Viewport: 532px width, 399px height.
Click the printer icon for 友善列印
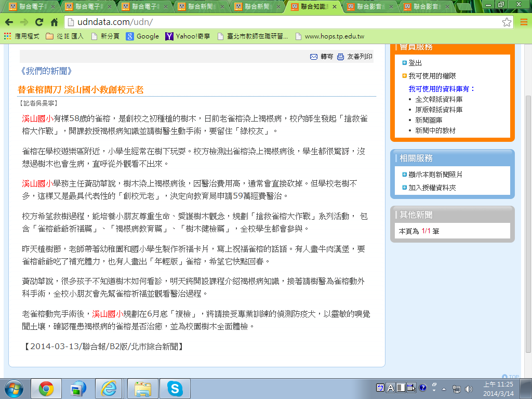pos(341,57)
